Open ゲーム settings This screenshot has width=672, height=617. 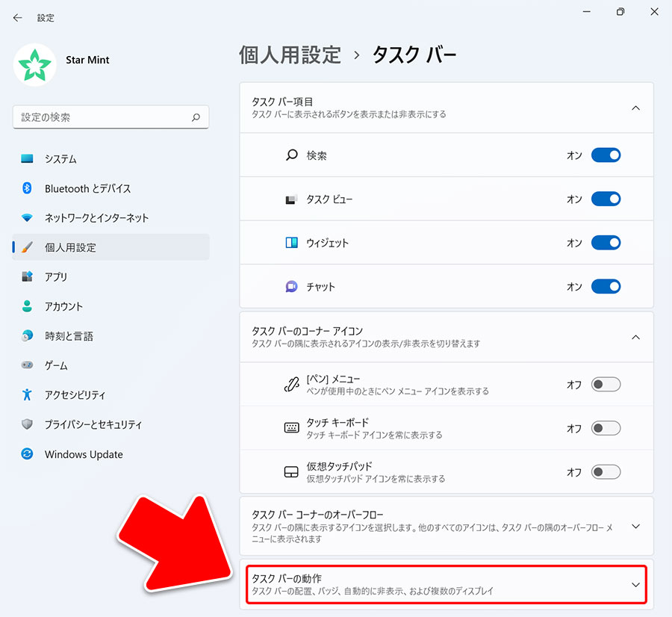[111, 365]
